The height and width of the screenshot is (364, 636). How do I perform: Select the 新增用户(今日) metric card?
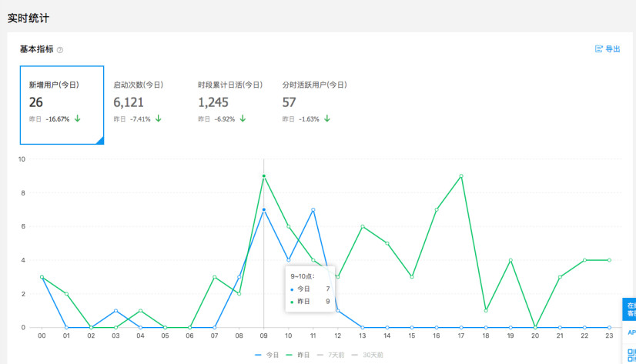62,105
